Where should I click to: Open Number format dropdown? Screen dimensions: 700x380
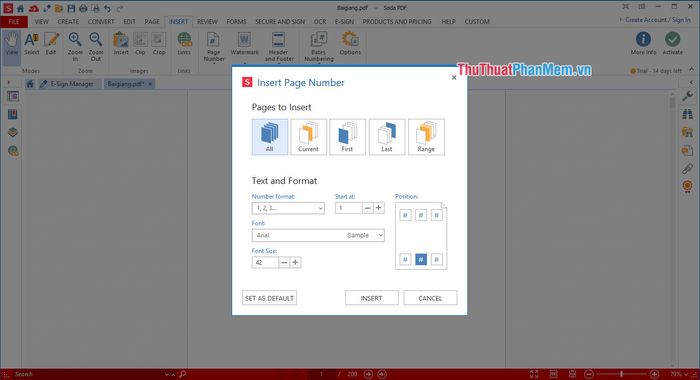(288, 208)
